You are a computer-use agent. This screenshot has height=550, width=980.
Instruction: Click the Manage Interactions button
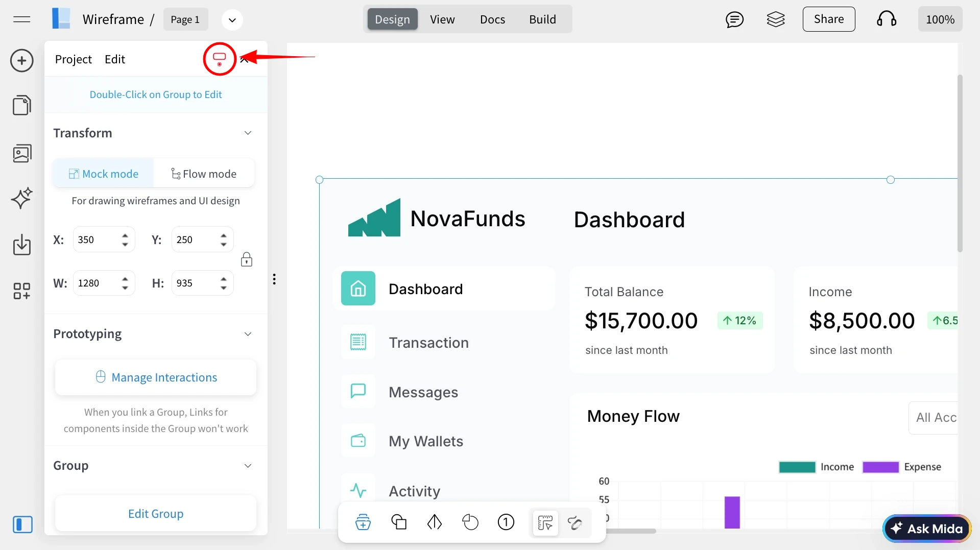pyautogui.click(x=156, y=377)
